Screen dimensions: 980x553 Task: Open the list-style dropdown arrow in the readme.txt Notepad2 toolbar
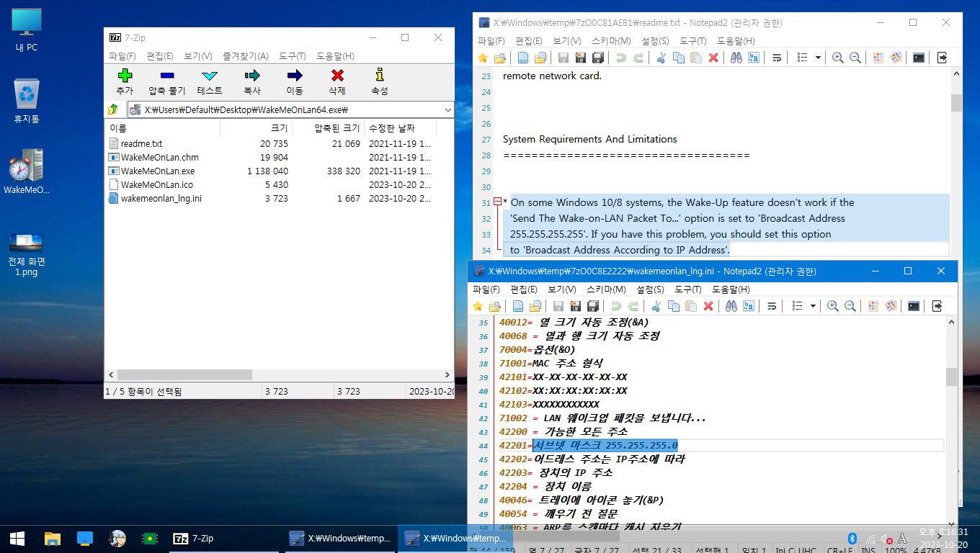[x=819, y=58]
